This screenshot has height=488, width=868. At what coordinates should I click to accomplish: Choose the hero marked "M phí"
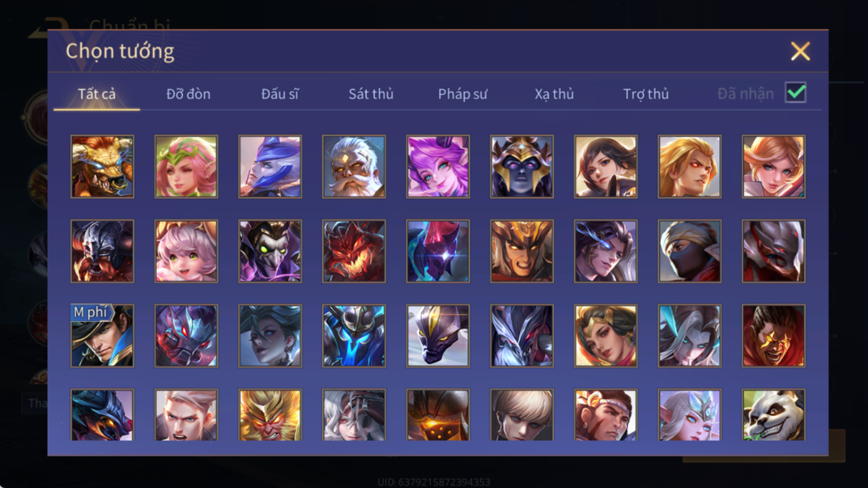pyautogui.click(x=102, y=336)
